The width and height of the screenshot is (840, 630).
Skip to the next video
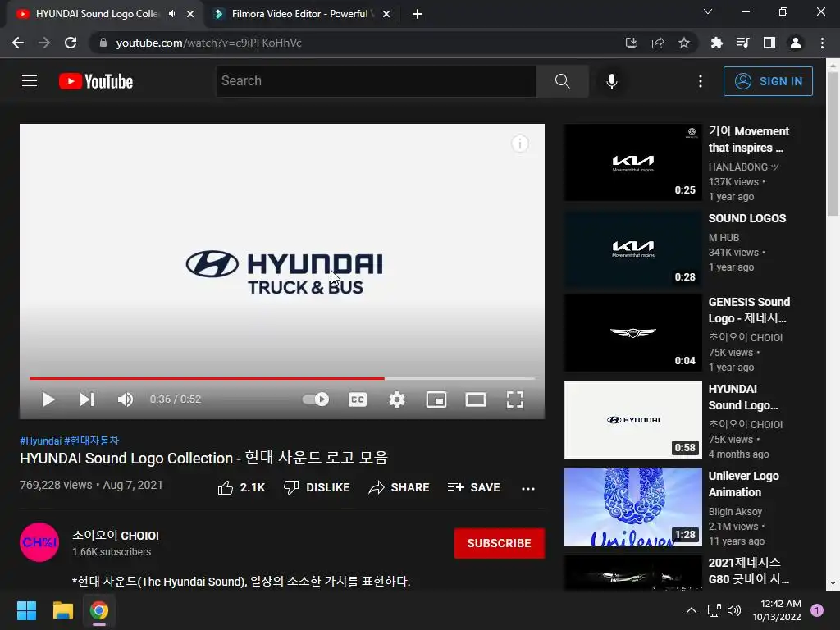pos(87,399)
